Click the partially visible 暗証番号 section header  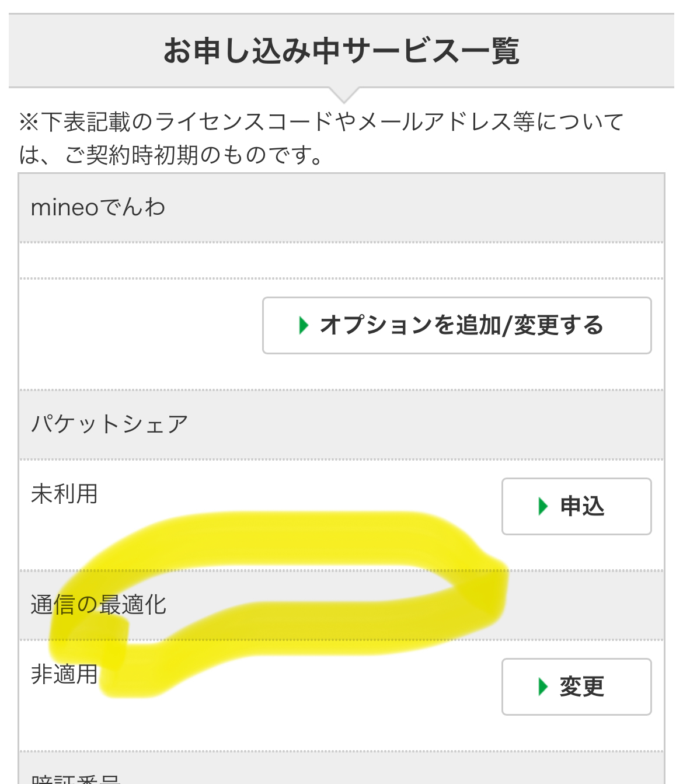pyautogui.click(x=76, y=779)
